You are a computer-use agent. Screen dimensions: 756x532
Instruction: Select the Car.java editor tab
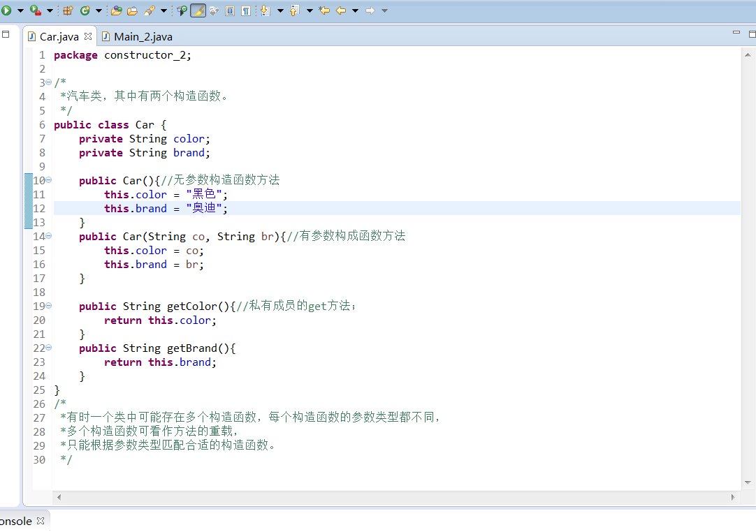tap(59, 36)
